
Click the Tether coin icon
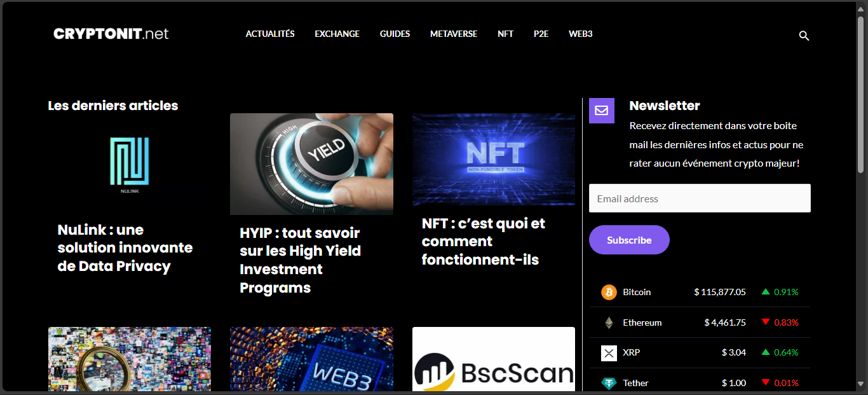coord(609,383)
